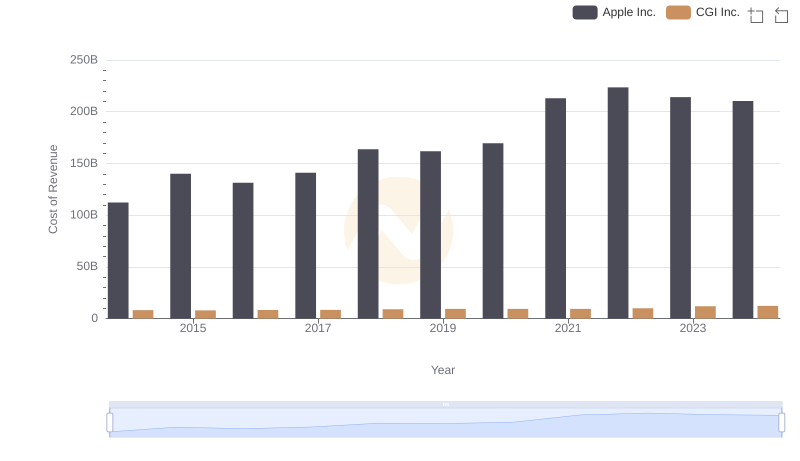The height and width of the screenshot is (461, 800).
Task: Click the 100B y-axis label
Action: click(x=84, y=215)
